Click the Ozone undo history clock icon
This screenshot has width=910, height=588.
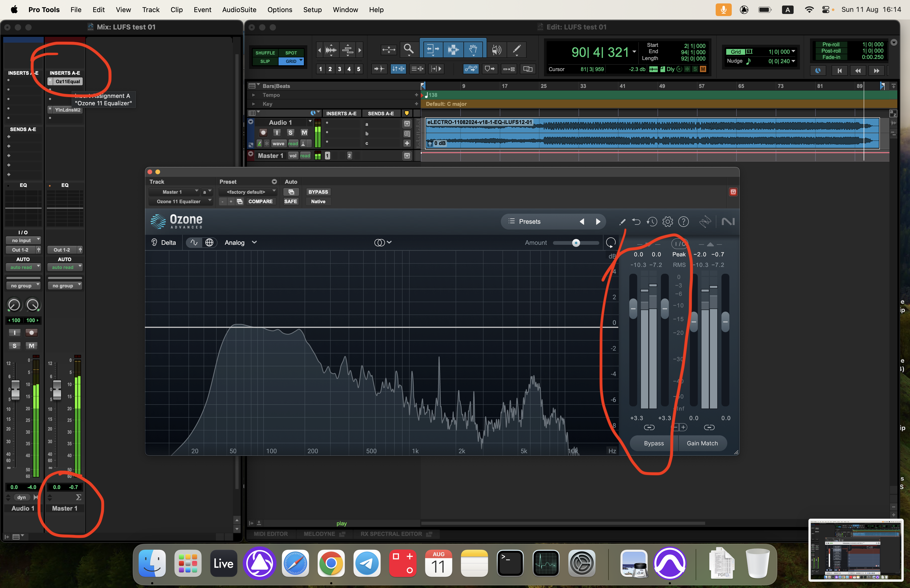652,221
